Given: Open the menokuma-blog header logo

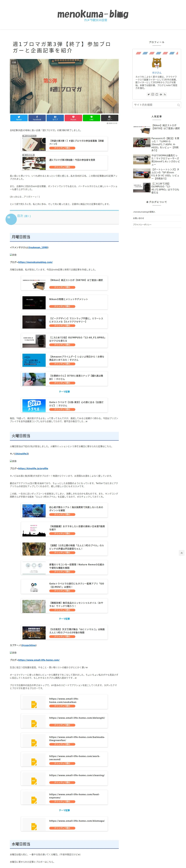Looking at the screenshot, I should (93, 15).
